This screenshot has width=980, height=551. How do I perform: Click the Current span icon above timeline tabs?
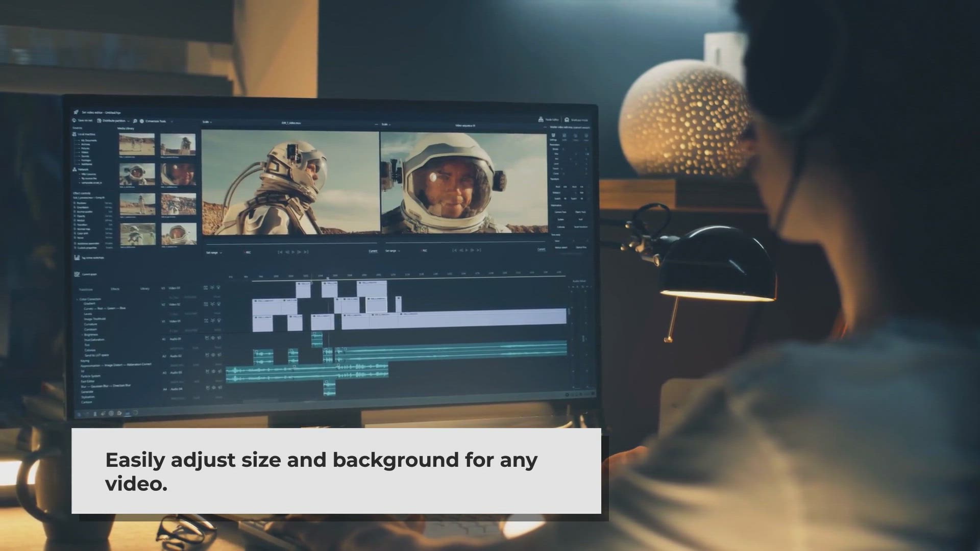click(x=77, y=274)
